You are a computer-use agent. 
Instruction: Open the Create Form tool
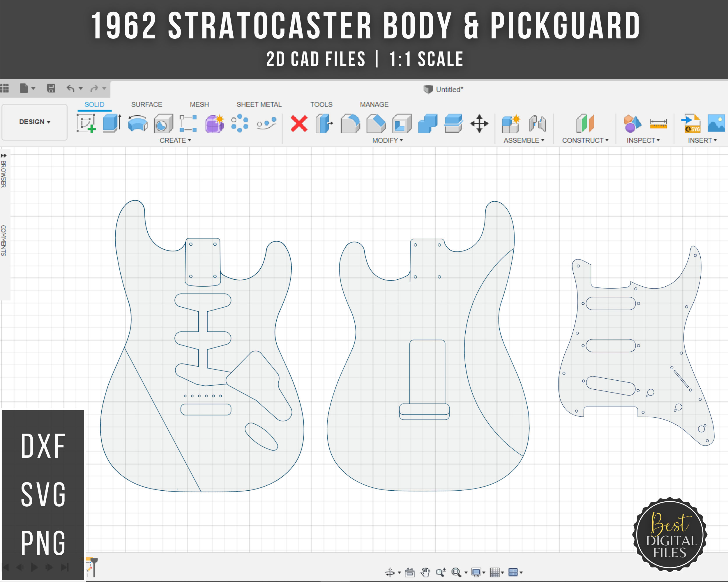tap(214, 123)
